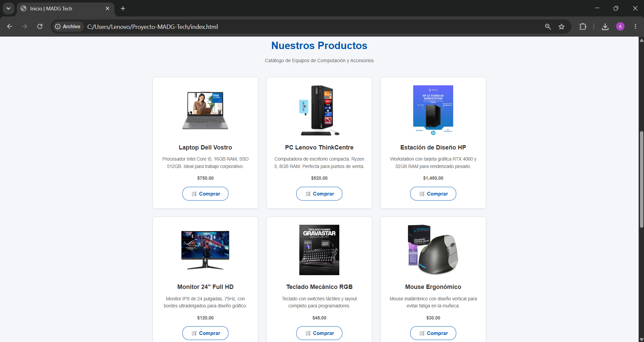Buy the Teclado Mecánico RGB
Viewport: 644px width, 342px height.
(319, 333)
